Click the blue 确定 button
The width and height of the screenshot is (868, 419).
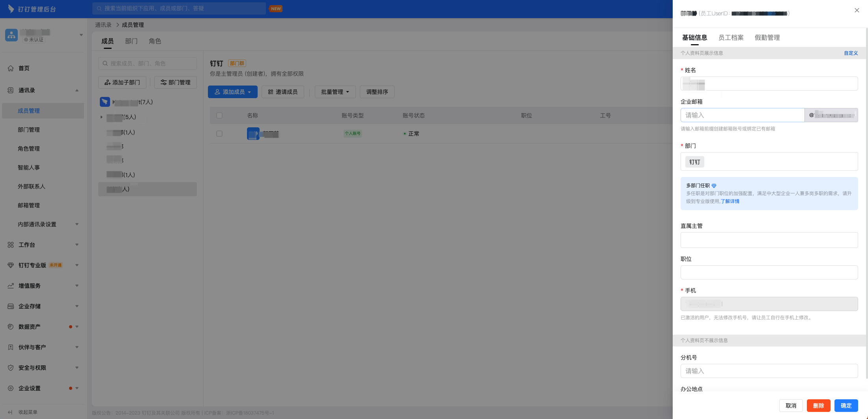846,406
